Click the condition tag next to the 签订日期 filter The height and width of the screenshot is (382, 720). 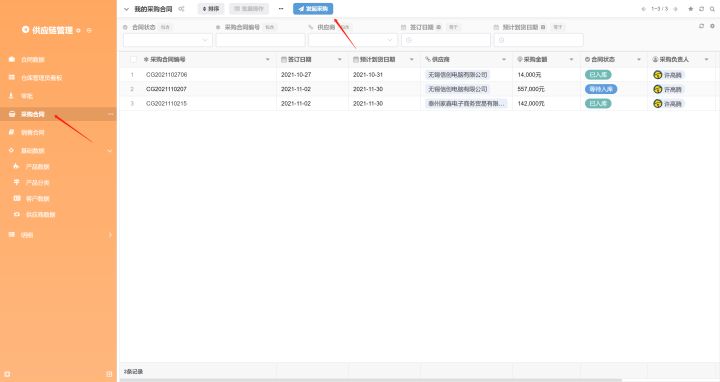coord(453,27)
